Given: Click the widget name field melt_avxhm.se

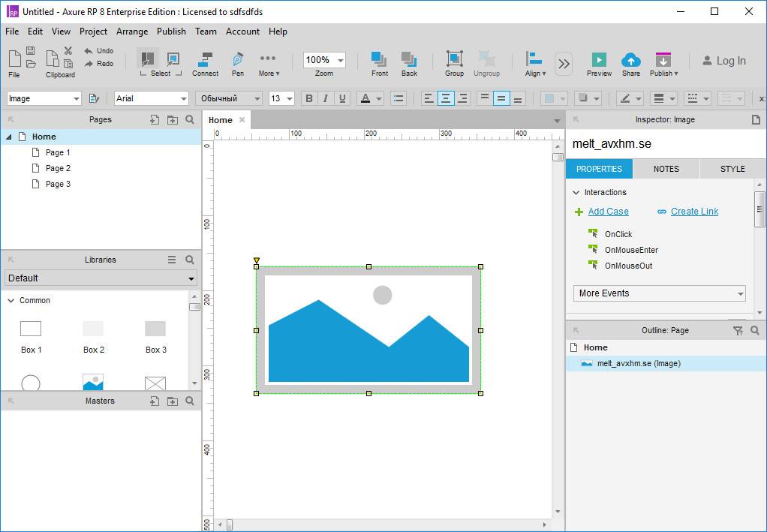Looking at the screenshot, I should pos(666,144).
